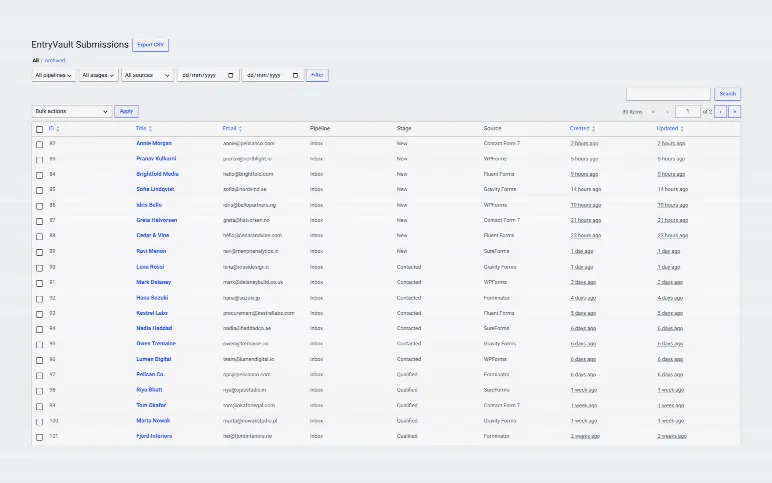Select checkbox for Tom Okafor entry
This screenshot has height=483, width=772.
[39, 406]
